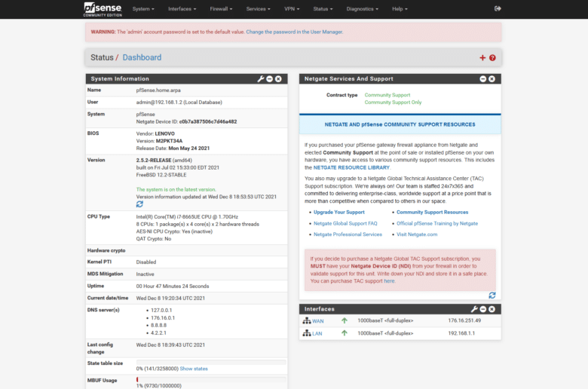588x389 pixels.
Task: Open NETGATE RESOURCE LIBRARY link
Action: pyautogui.click(x=351, y=167)
